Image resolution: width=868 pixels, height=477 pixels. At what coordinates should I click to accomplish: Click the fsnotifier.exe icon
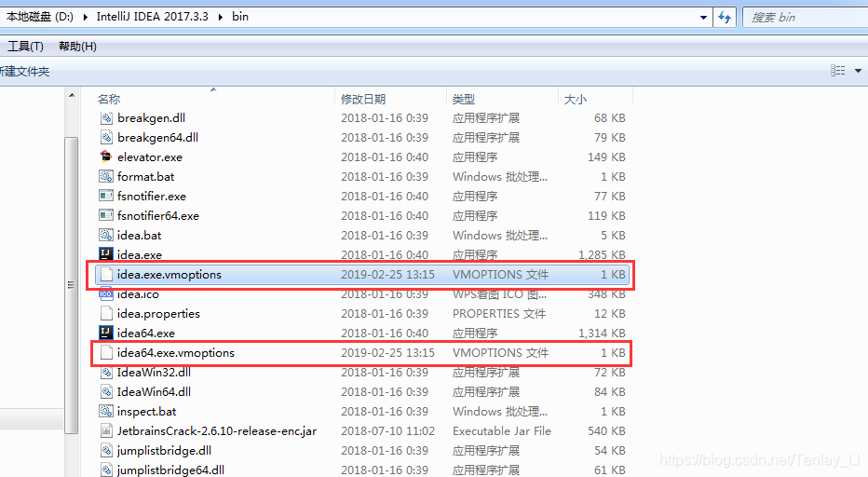pyautogui.click(x=106, y=197)
